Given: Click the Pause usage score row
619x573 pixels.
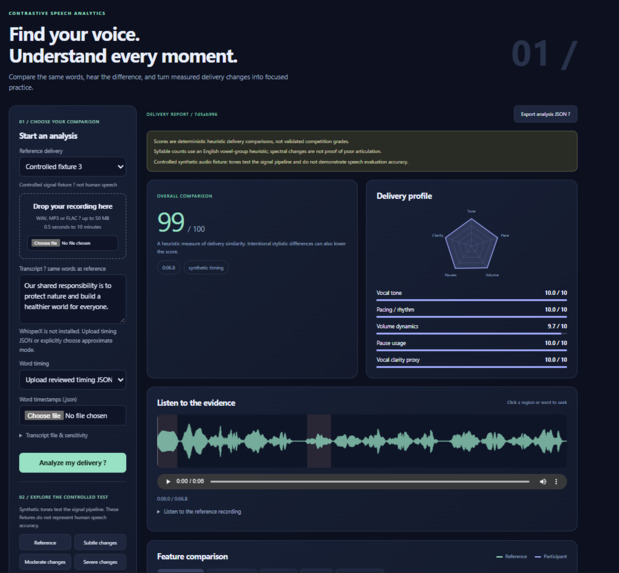Looking at the screenshot, I should pyautogui.click(x=472, y=345).
